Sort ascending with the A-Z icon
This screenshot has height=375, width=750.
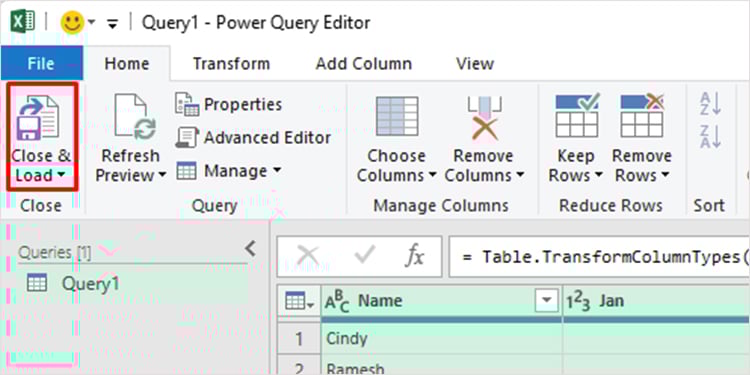(710, 103)
